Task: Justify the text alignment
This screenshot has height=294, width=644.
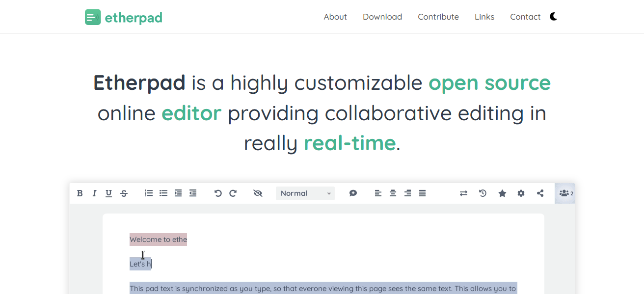Action: click(x=422, y=193)
